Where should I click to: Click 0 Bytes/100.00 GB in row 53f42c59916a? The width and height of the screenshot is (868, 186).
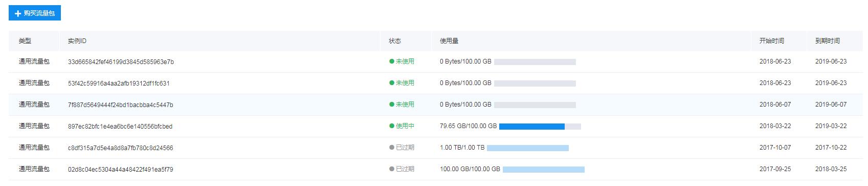(x=465, y=83)
